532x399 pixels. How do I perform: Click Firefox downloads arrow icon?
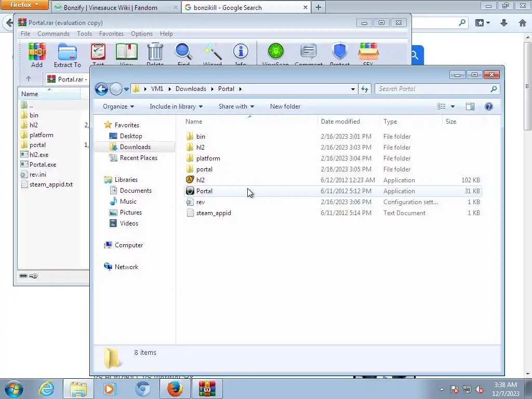pyautogui.click(x=504, y=23)
